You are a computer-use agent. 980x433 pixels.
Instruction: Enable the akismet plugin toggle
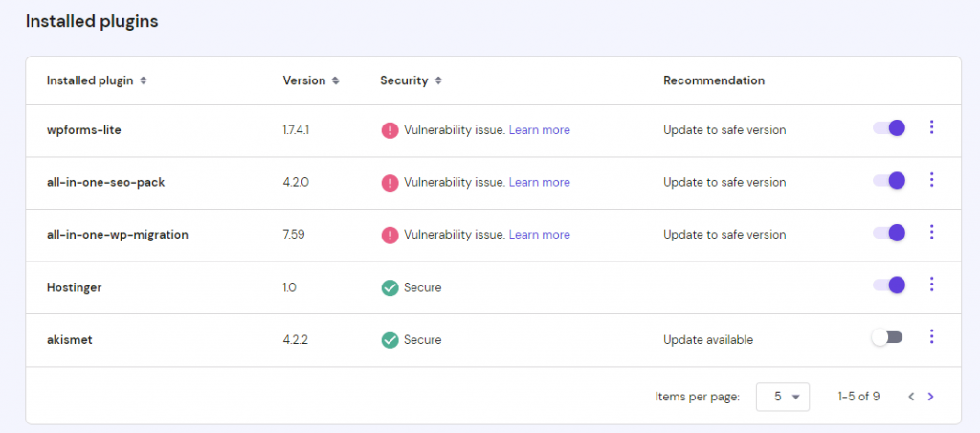[887, 337]
